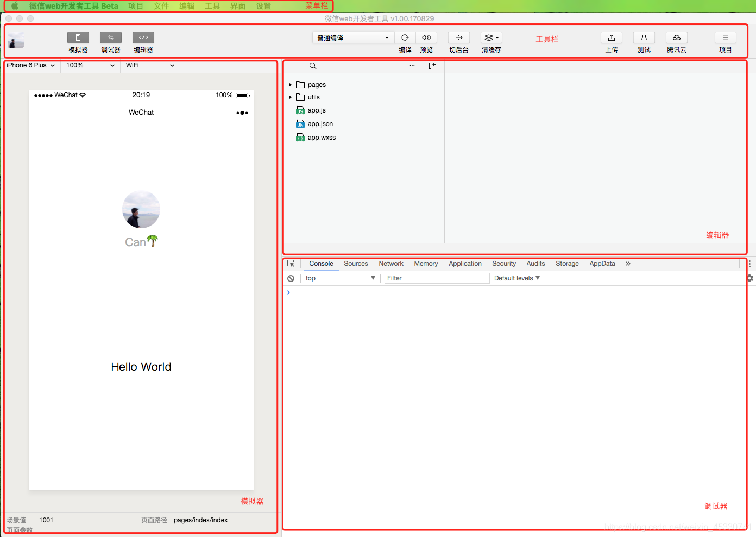This screenshot has width=756, height=537.
Task: Expand the utils folder
Action: tap(290, 97)
